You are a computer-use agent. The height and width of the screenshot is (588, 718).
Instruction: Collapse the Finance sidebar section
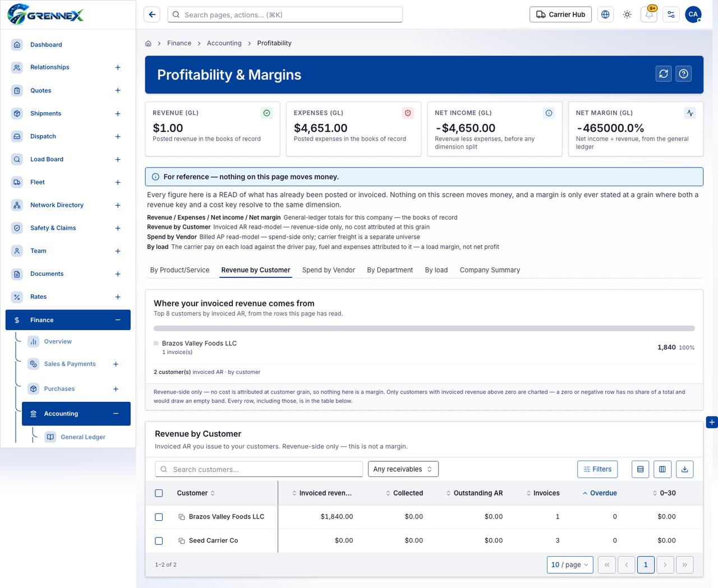point(118,320)
